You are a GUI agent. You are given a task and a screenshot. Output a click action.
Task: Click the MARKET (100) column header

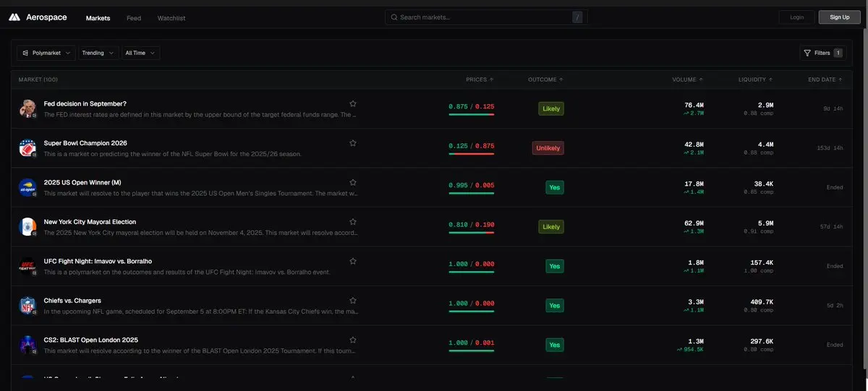click(38, 80)
